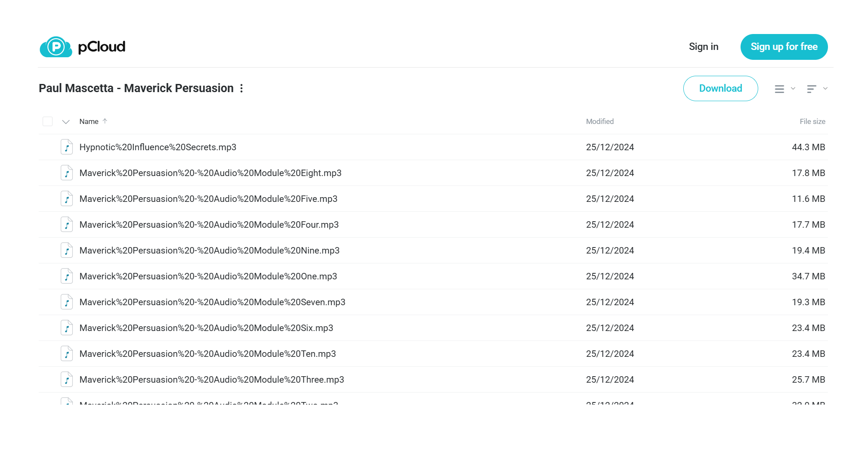Image resolution: width=868 pixels, height=458 pixels.
Task: Click modified date of Module One row
Action: [x=610, y=276]
